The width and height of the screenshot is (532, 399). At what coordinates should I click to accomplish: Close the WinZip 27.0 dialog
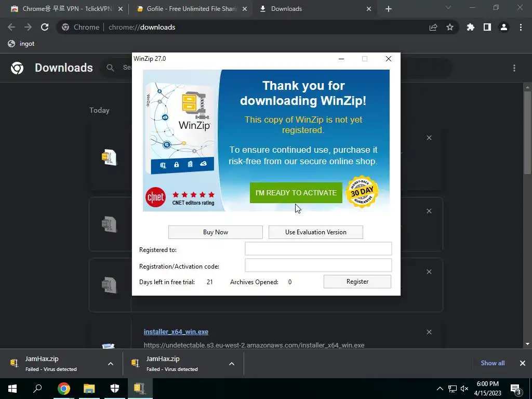click(389, 59)
